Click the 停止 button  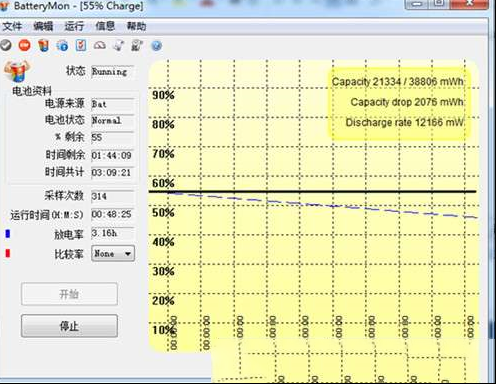click(x=69, y=326)
